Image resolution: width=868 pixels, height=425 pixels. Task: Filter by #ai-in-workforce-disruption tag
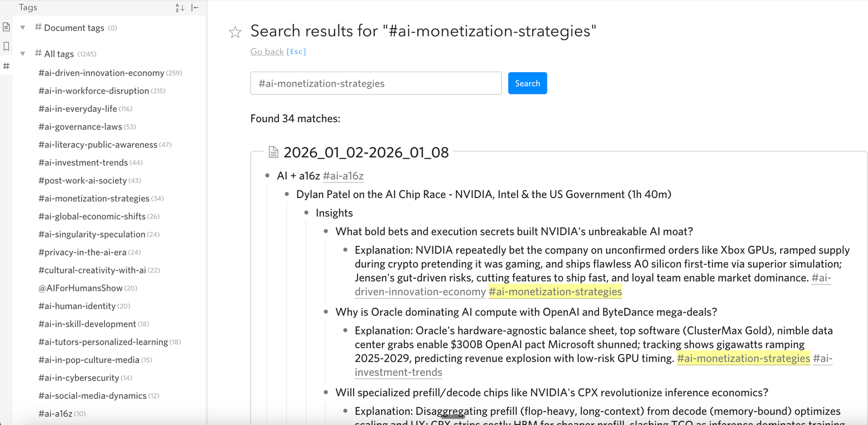(x=94, y=91)
